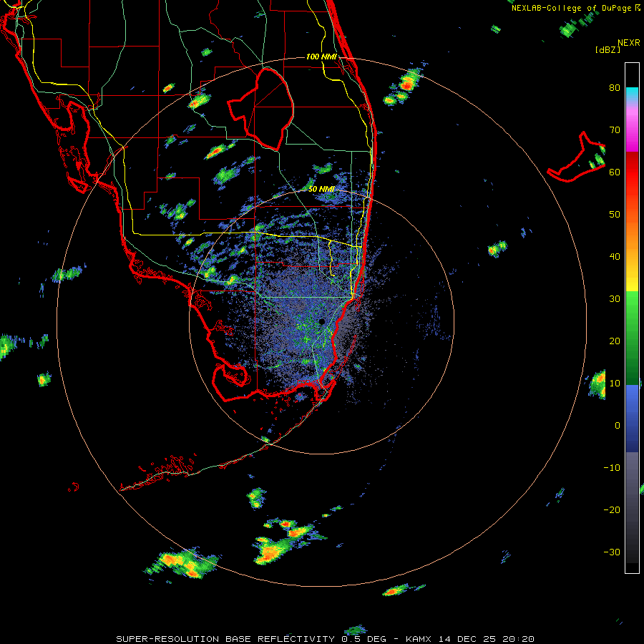Select the -20 value on the dBZ scale
This screenshot has width=644, height=644.
pos(612,510)
